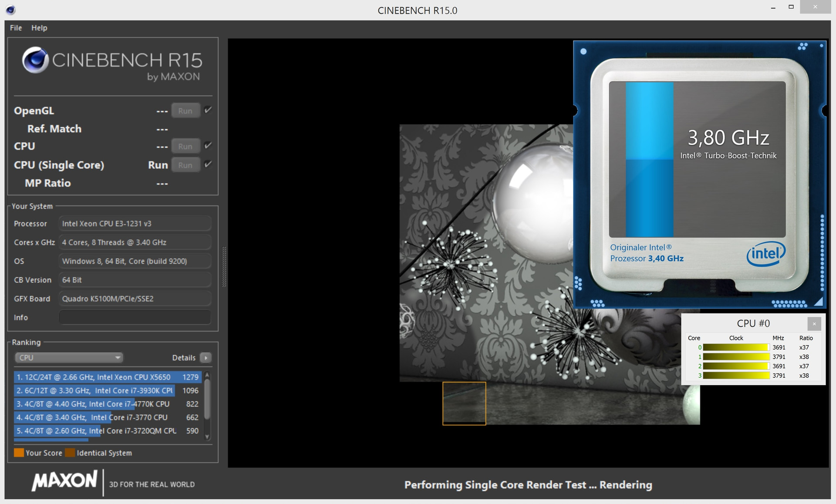836x504 pixels.
Task: Click the Cinebench R15 logo sphere
Action: coord(35,60)
